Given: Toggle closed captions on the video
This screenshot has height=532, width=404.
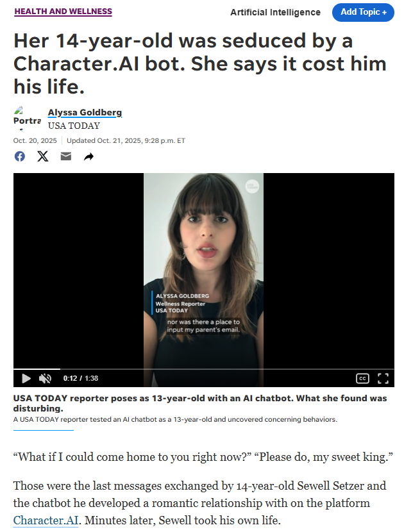Looking at the screenshot, I should [x=362, y=378].
